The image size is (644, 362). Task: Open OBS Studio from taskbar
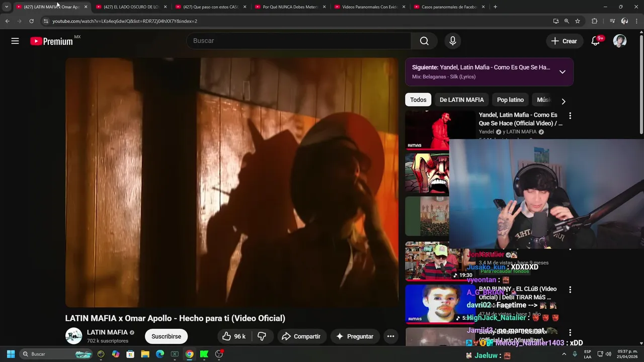[x=219, y=354]
